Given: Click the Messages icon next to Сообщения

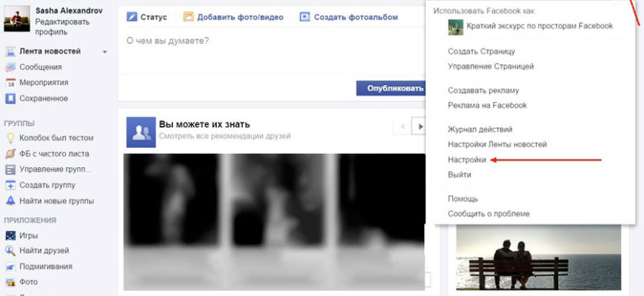Looking at the screenshot, I should point(10,67).
